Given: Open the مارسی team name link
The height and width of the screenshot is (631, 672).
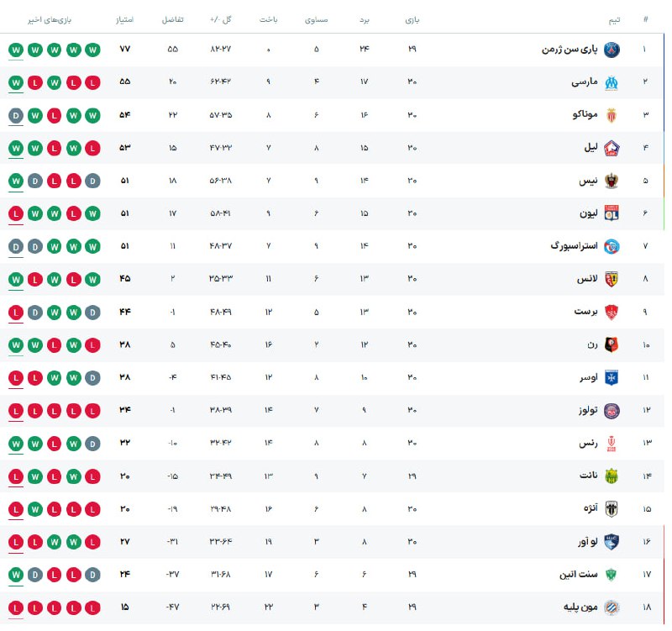Looking at the screenshot, I should click(584, 82).
